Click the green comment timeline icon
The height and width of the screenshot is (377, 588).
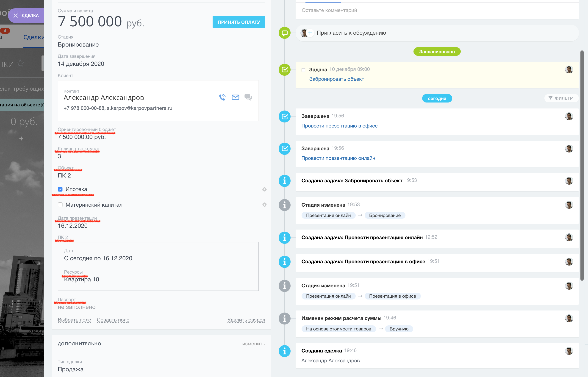(x=284, y=33)
